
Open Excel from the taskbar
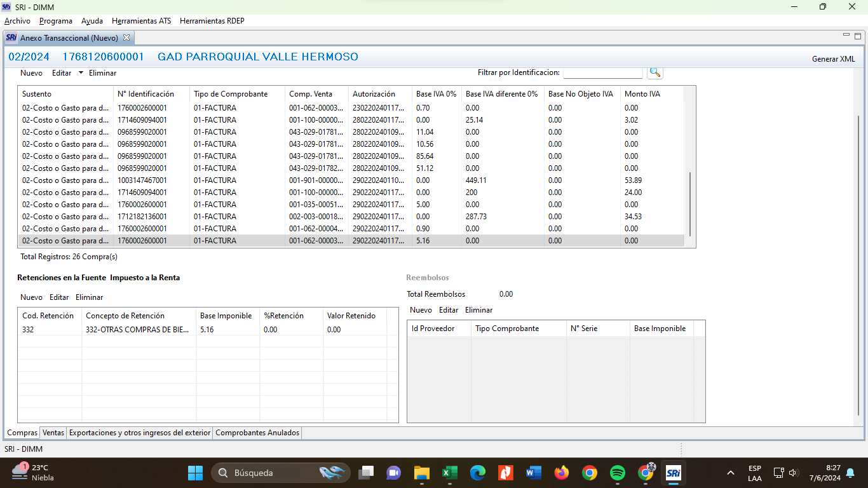(449, 473)
